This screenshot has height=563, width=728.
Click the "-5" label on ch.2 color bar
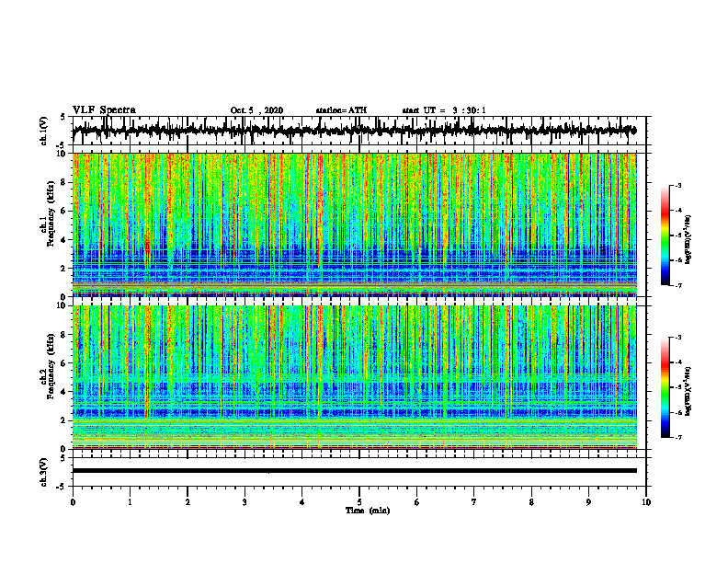point(677,387)
